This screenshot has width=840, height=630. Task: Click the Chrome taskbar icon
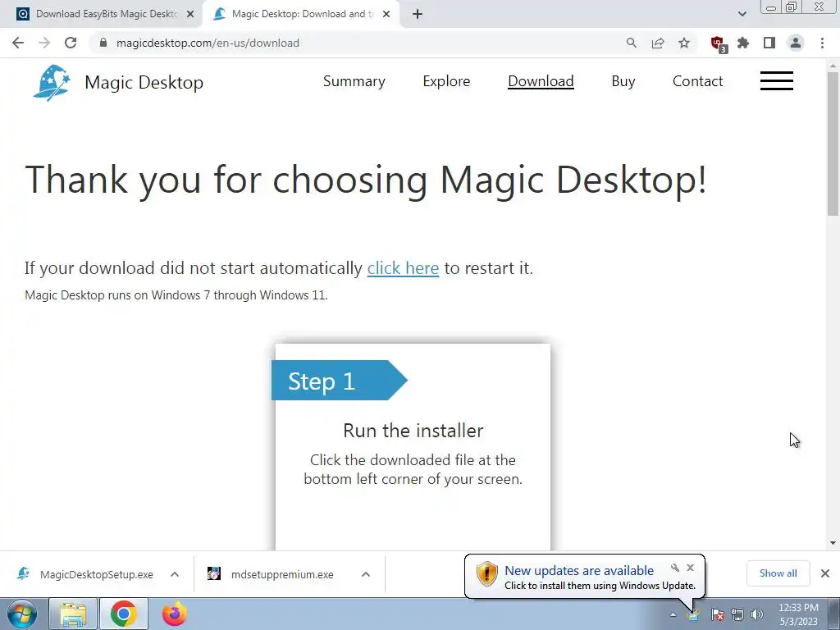(124, 614)
